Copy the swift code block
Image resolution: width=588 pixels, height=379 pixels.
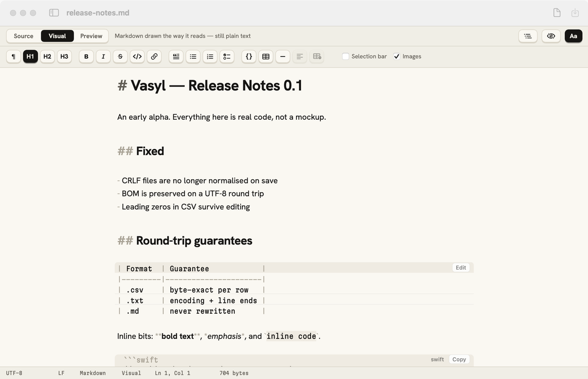pyautogui.click(x=459, y=359)
